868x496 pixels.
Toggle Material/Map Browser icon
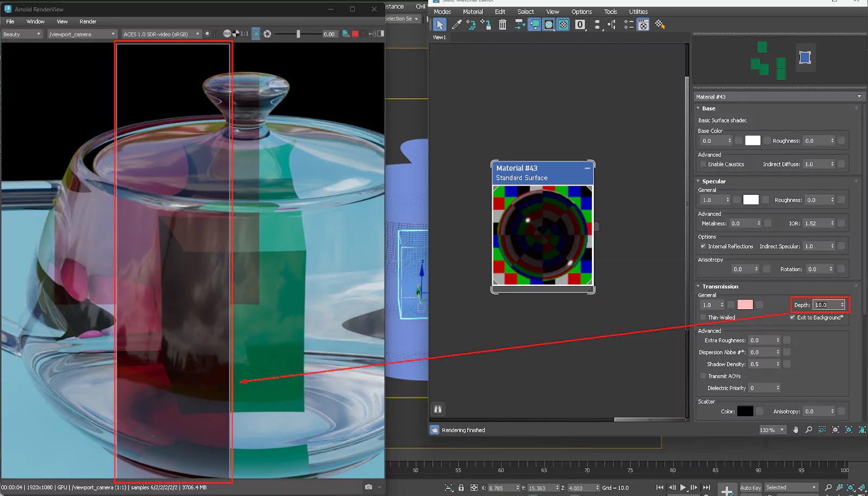point(629,24)
